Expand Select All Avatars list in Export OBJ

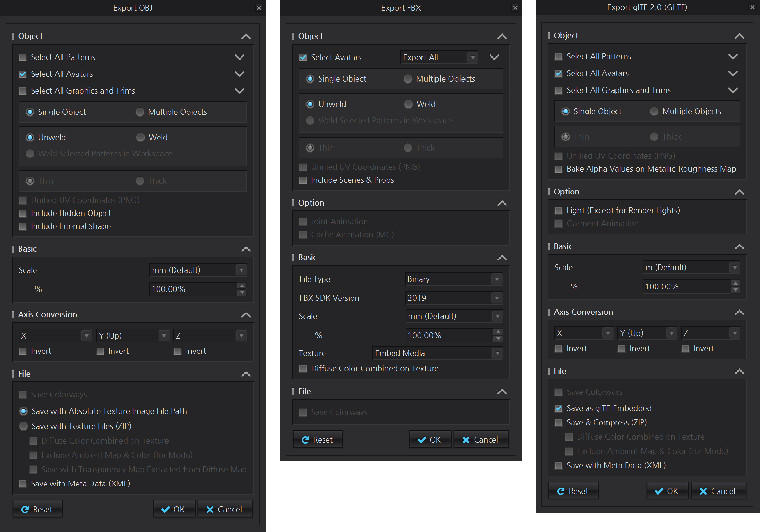coord(240,74)
